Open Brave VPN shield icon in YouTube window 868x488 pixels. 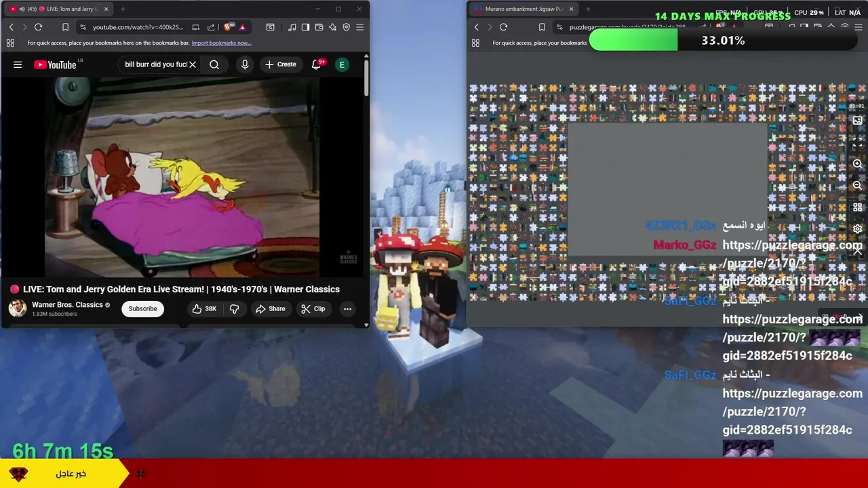point(346,27)
